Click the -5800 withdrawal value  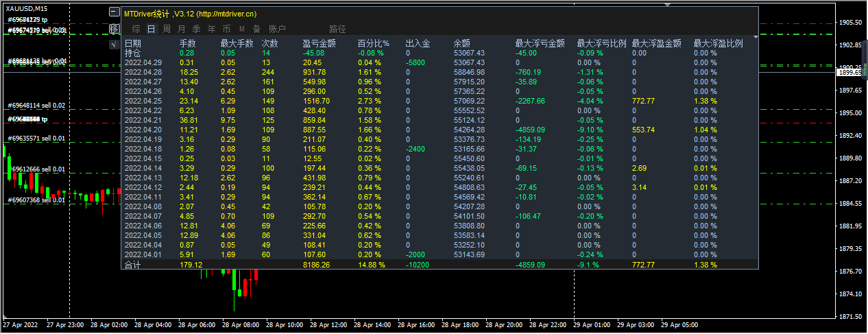[x=415, y=62]
